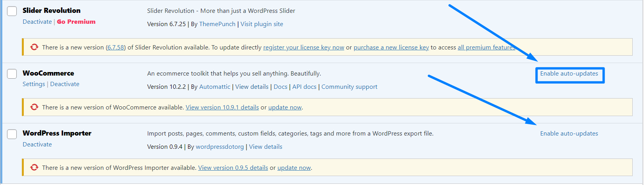Click the 'An ecommerce toolkit' description
644x185 pixels.
[x=234, y=74]
